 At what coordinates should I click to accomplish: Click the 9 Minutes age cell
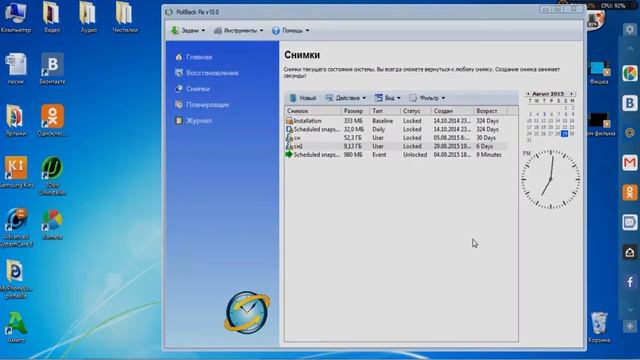tap(489, 155)
